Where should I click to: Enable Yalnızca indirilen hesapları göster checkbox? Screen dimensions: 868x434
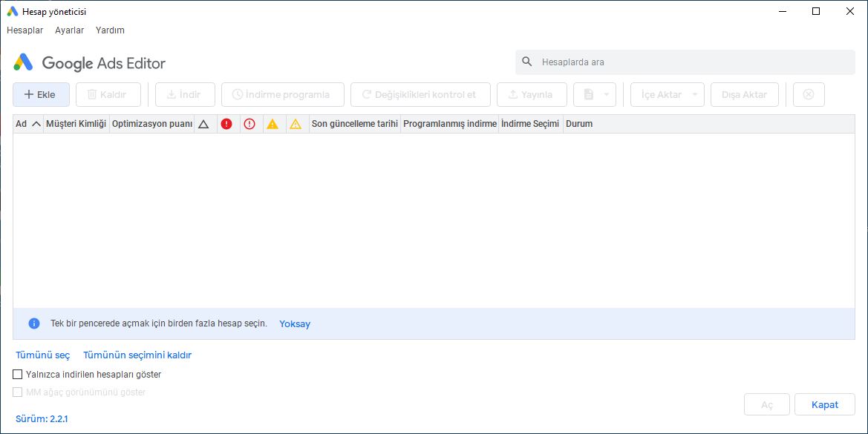tap(17, 375)
